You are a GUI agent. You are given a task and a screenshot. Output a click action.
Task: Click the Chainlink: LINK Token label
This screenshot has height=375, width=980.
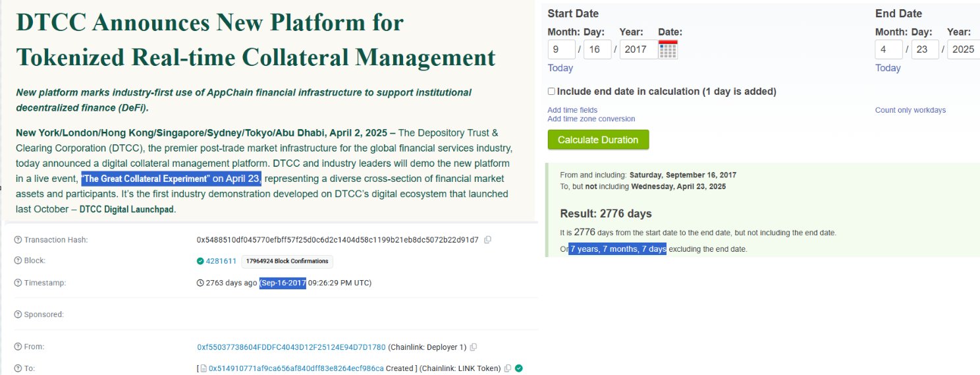460,368
